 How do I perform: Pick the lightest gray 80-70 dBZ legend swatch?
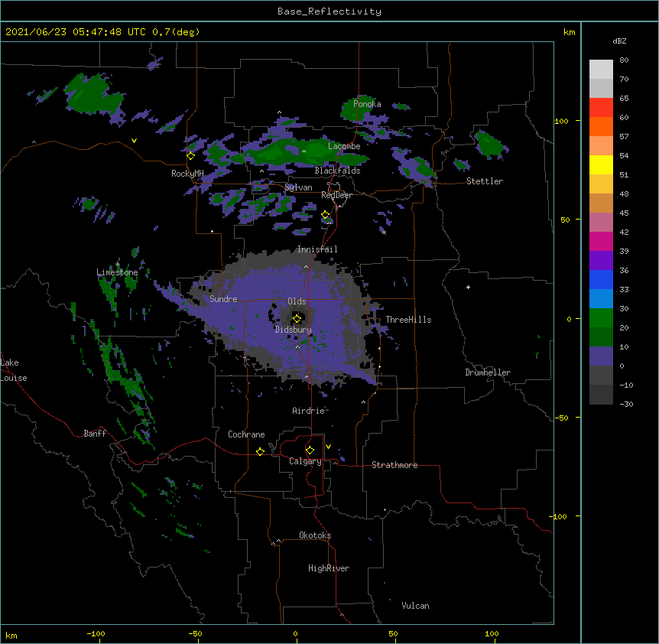coord(601,70)
